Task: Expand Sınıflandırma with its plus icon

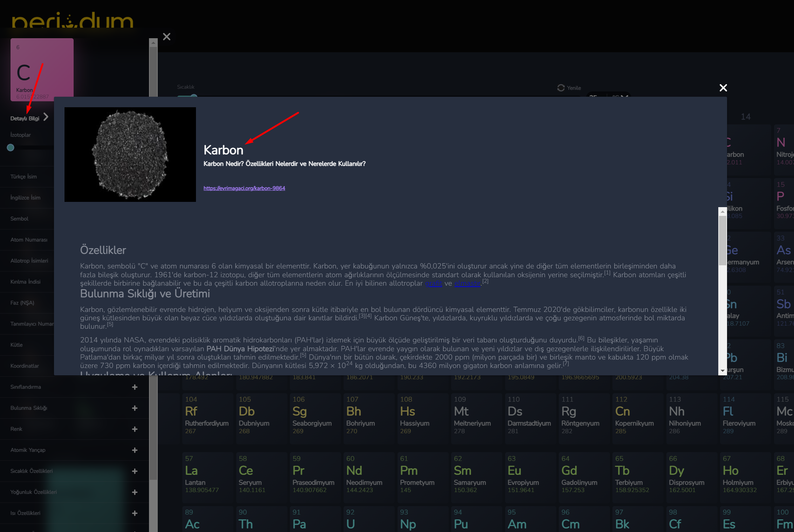Action: pyautogui.click(x=135, y=387)
